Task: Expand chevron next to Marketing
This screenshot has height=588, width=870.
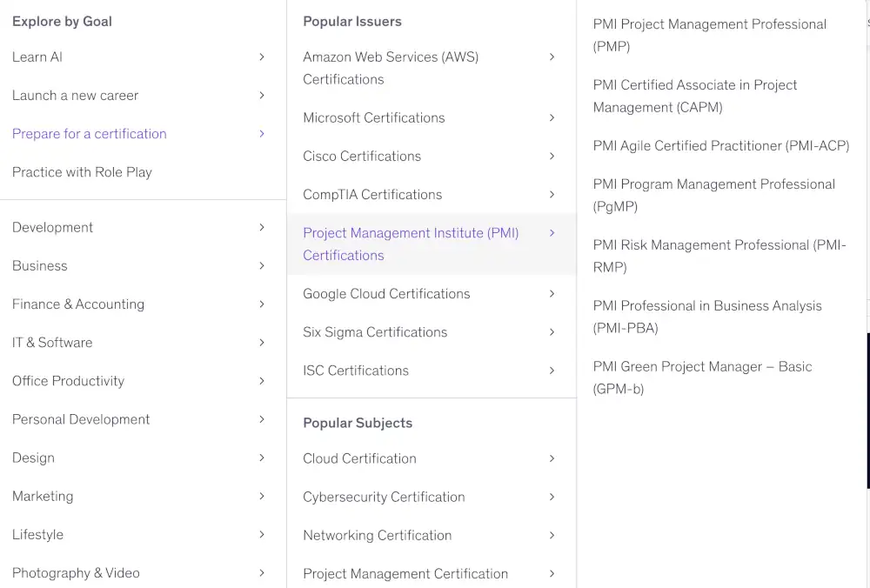Action: [x=262, y=496]
